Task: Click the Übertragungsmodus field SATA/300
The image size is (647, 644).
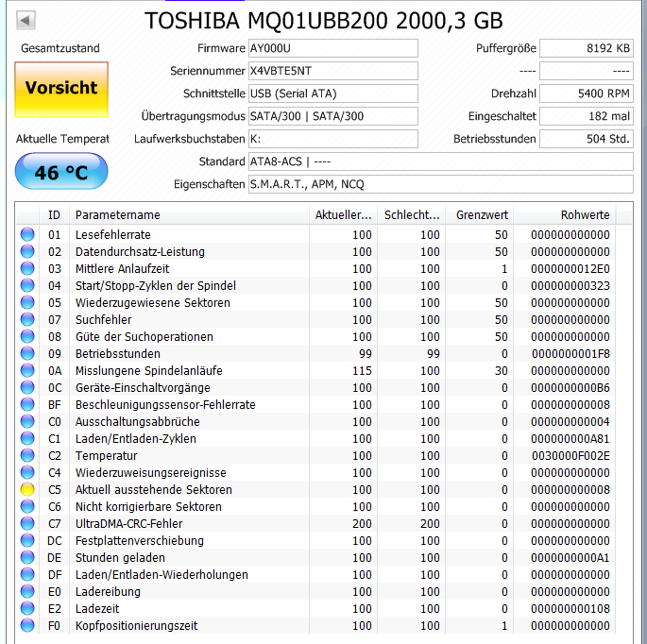Action: [333, 116]
